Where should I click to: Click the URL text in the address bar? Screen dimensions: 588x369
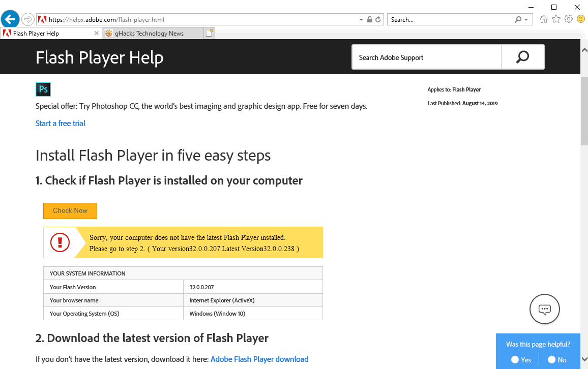[x=106, y=20]
